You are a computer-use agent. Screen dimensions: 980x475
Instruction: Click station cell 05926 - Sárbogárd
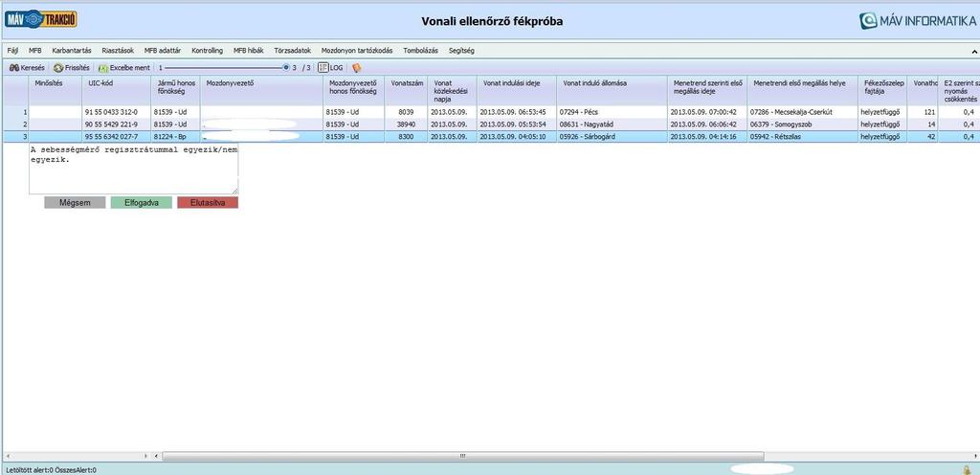(x=612, y=136)
